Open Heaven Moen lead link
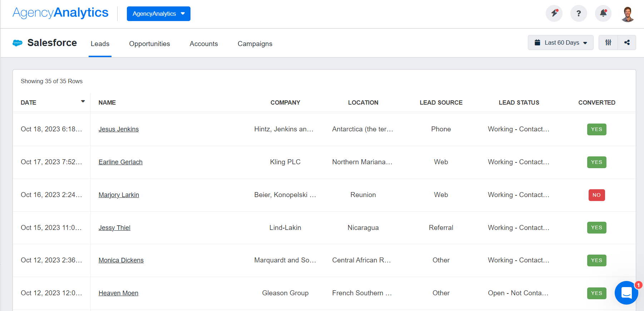This screenshot has height=311, width=644. pyautogui.click(x=118, y=293)
